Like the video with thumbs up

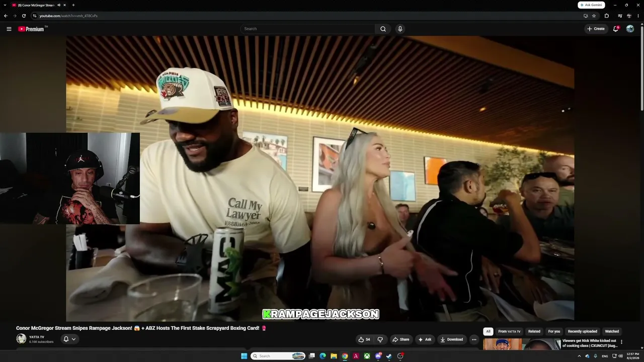(x=364, y=339)
